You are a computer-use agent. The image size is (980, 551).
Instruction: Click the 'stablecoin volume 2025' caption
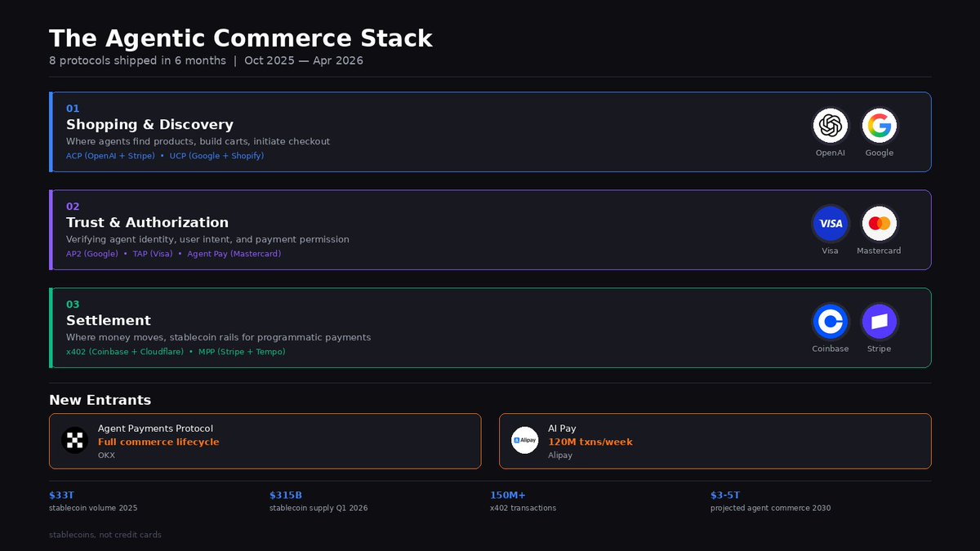(x=93, y=508)
